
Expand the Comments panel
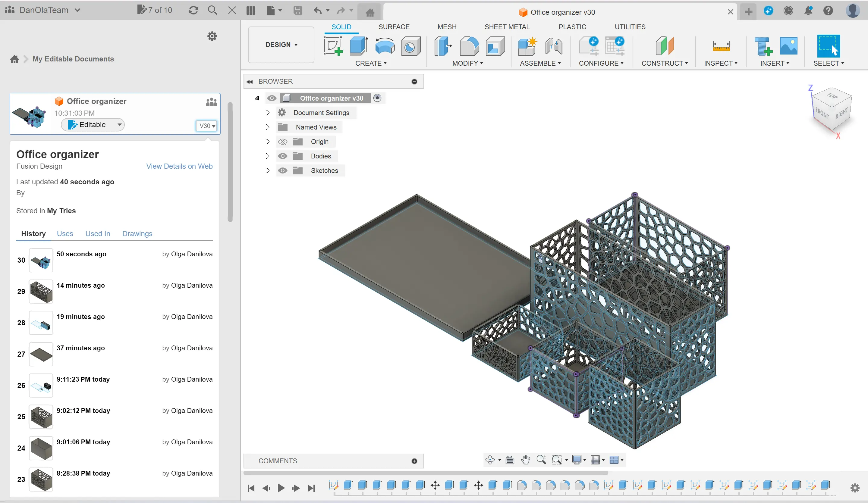coord(414,461)
